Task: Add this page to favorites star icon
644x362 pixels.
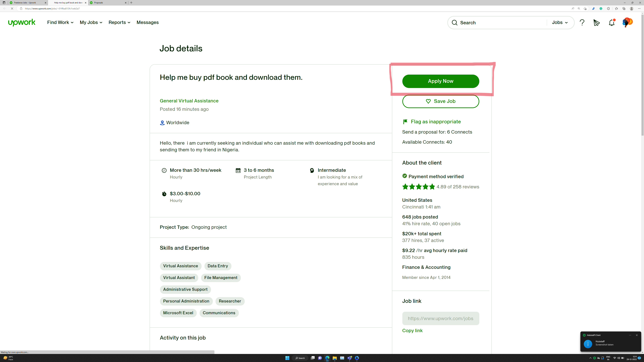Action: click(x=585, y=9)
